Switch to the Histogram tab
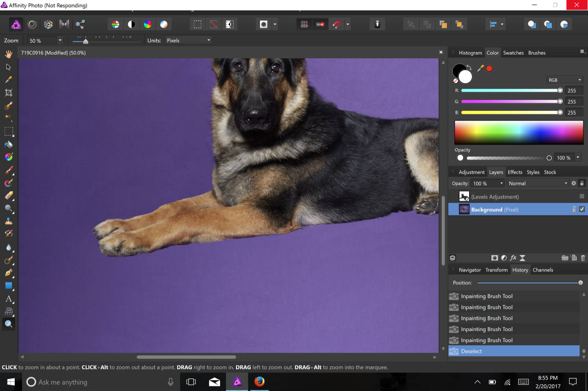Image resolution: width=588 pixels, height=391 pixels. (470, 53)
